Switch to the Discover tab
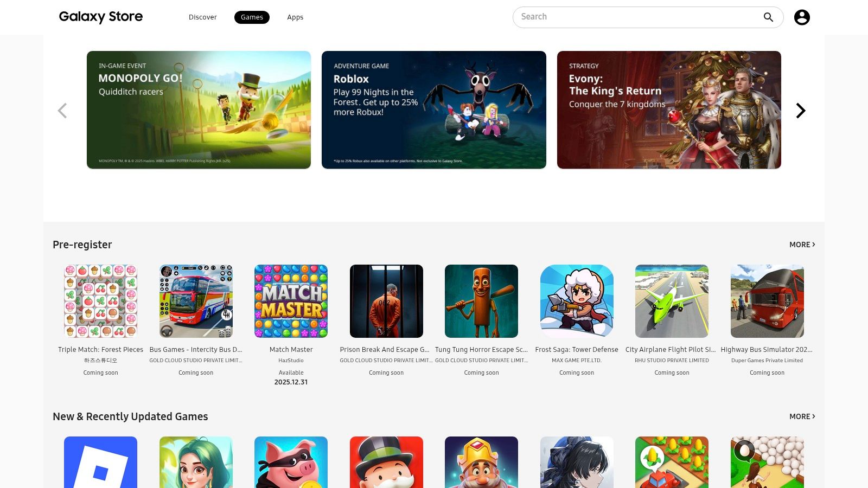 203,17
